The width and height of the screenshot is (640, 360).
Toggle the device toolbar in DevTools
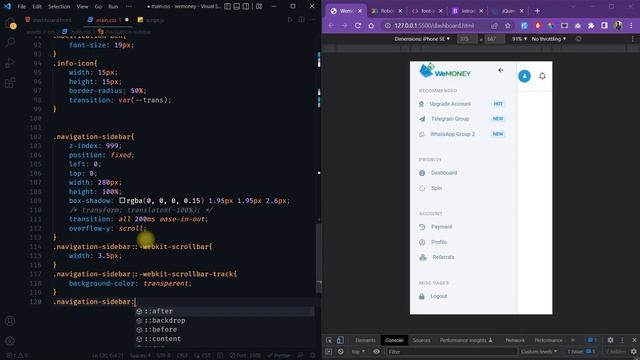[x=340, y=340]
